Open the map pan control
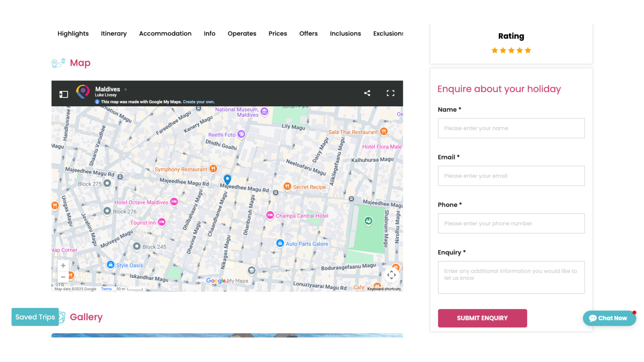Viewport: 644px width, 362px height. (391, 275)
